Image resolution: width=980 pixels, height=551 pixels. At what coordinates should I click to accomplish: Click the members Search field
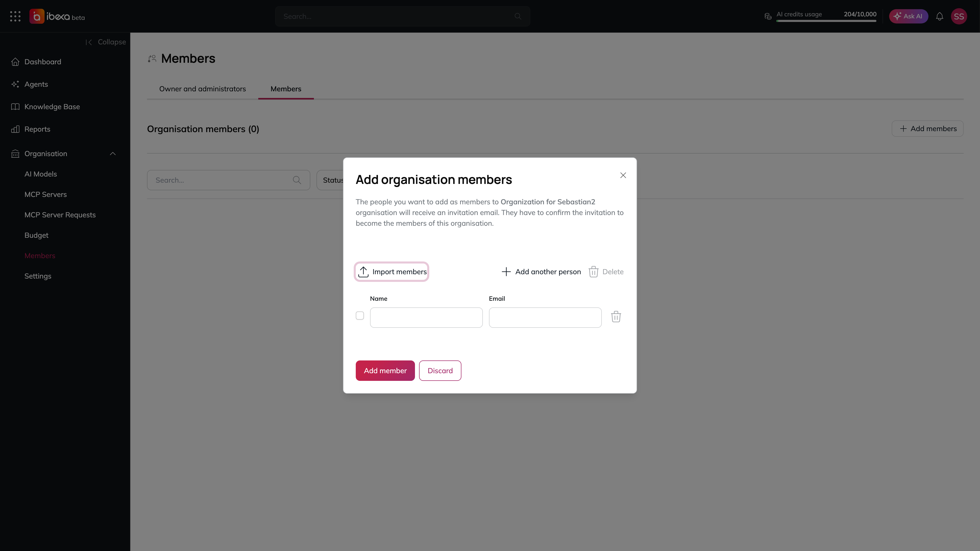click(x=229, y=180)
